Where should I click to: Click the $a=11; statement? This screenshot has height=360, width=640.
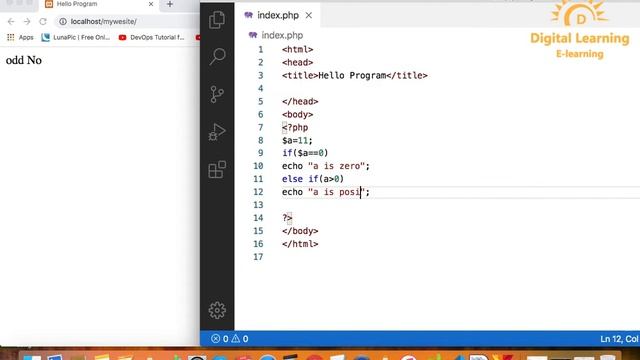(297, 140)
